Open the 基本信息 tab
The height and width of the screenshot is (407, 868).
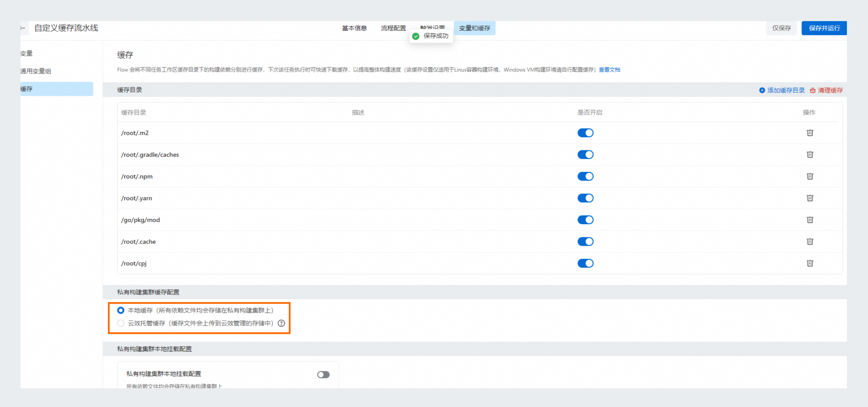[354, 28]
